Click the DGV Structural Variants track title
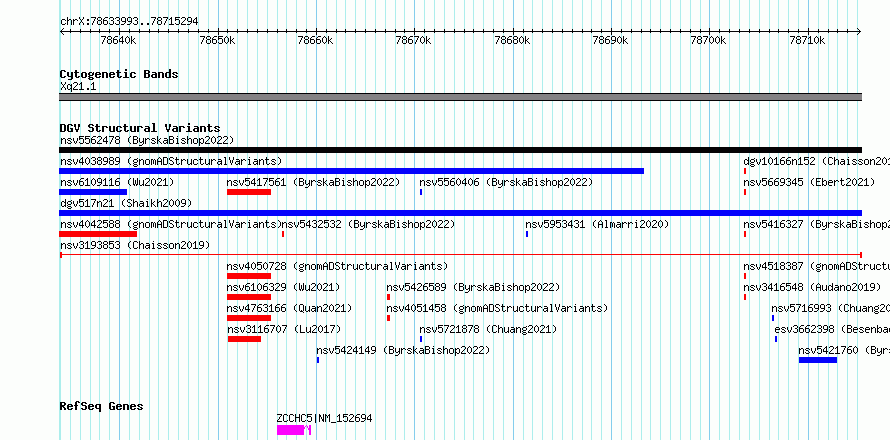Screen dimensions: 890x440 coord(140,128)
